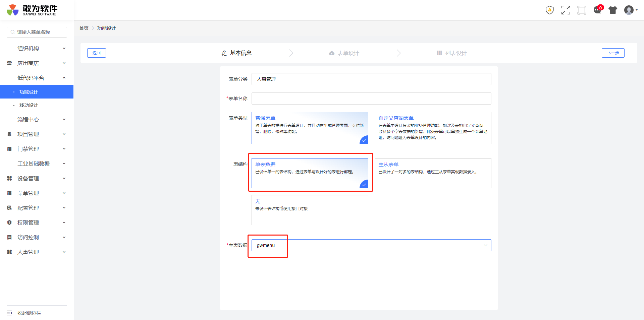Image resolution: width=644 pixels, height=320 pixels.
Task: Select the 自定义查询表单 form type card
Action: 433,128
